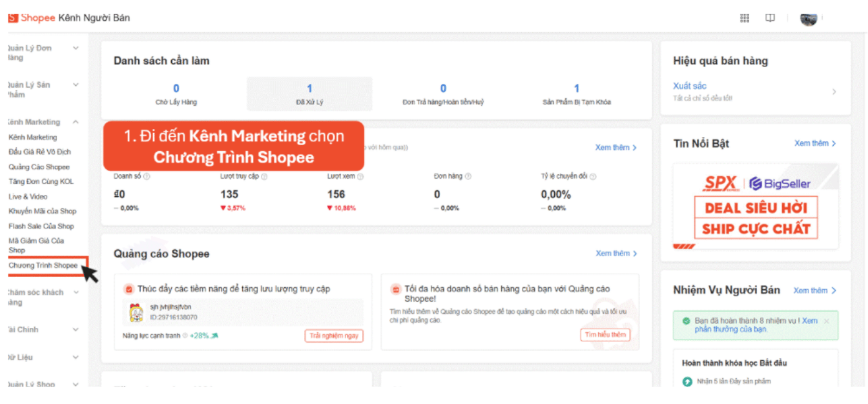This screenshot has height=404, width=868.
Task: Click the info icon beside Doanh số
Action: point(147,177)
